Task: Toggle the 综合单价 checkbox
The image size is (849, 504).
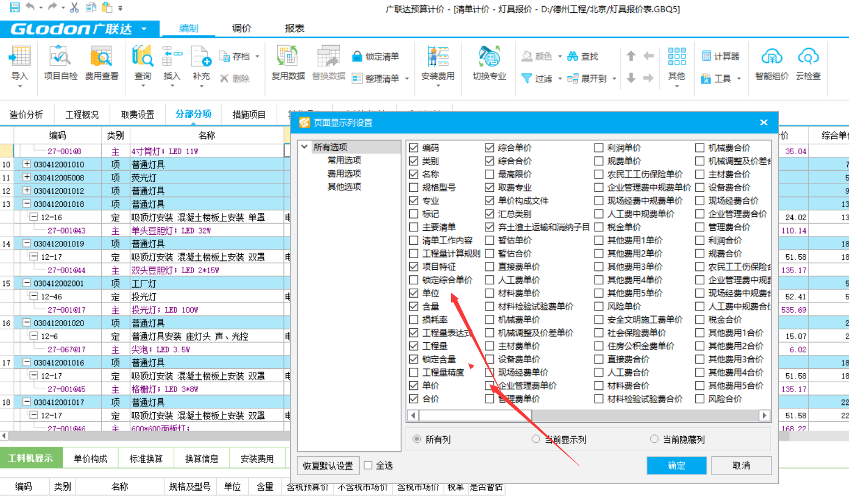Action: click(x=489, y=147)
